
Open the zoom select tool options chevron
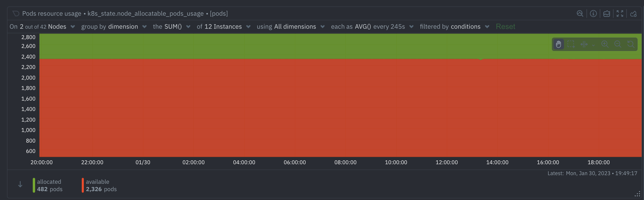pos(593,45)
